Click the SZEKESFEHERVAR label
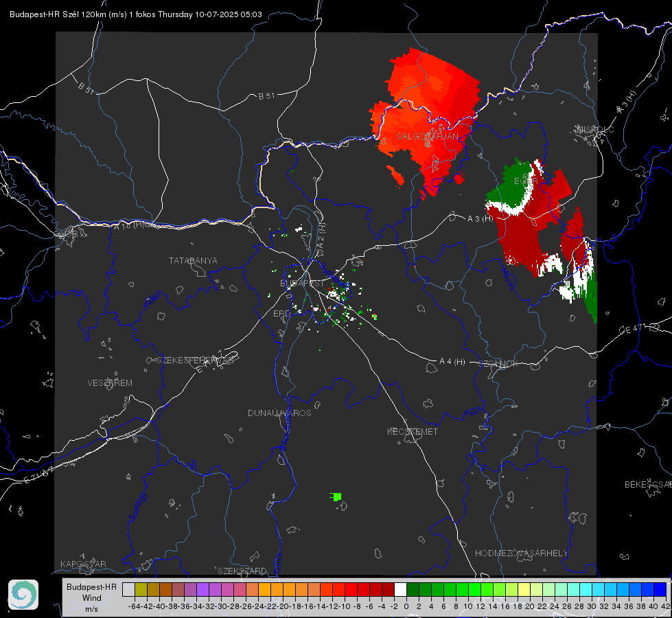The width and height of the screenshot is (672, 618). pyautogui.click(x=195, y=360)
